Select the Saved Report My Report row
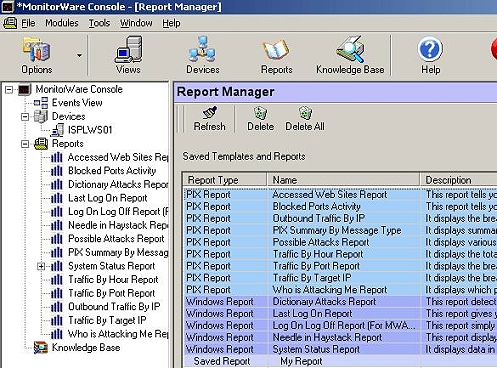 tap(339, 361)
